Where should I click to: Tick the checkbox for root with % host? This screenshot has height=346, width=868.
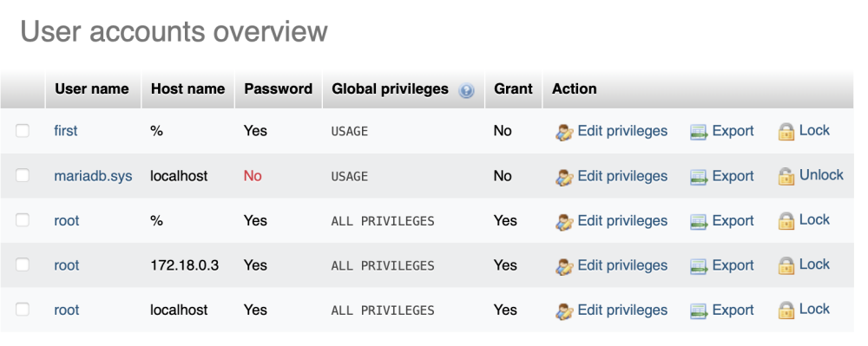(23, 220)
